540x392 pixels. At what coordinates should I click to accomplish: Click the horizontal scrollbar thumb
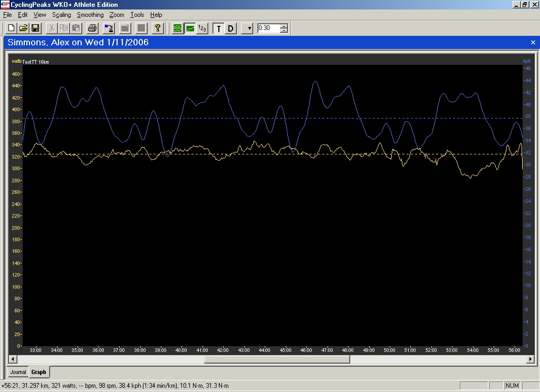point(277,359)
